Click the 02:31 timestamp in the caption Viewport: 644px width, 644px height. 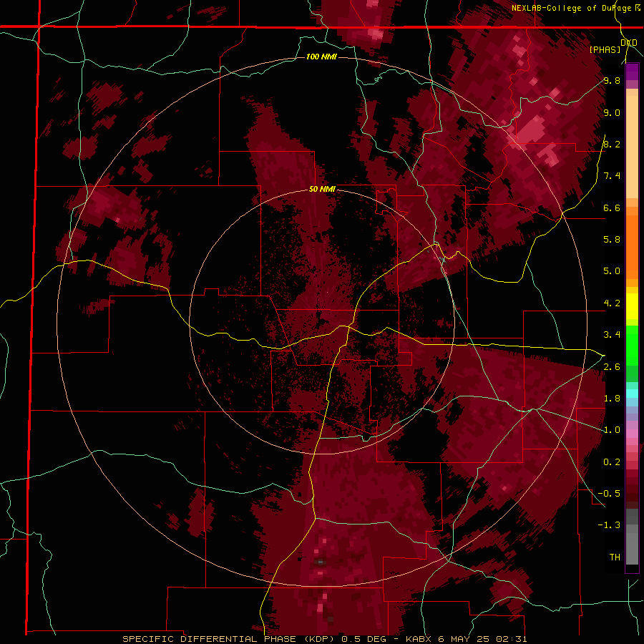(510, 639)
